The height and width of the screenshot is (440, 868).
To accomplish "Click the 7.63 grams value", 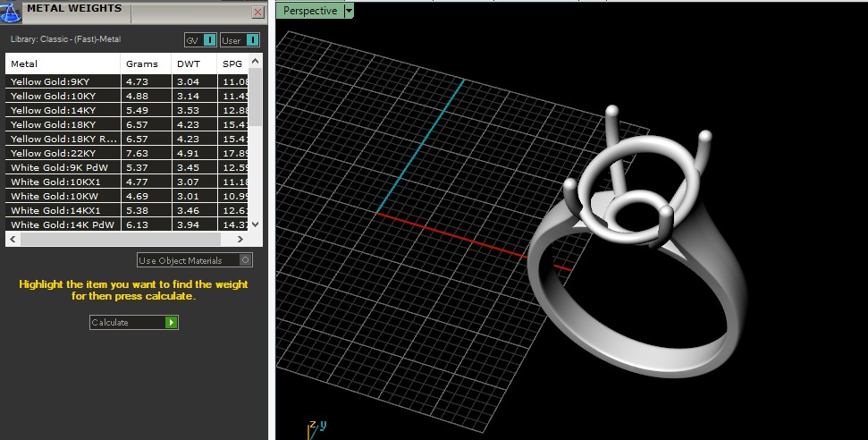I will coord(137,154).
